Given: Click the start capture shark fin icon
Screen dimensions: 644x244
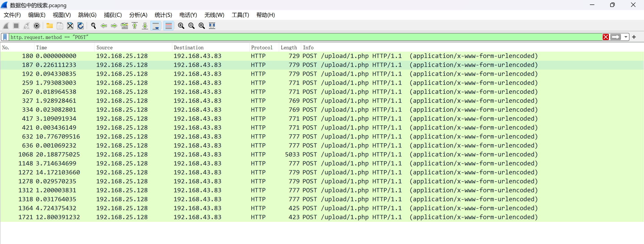Looking at the screenshot, I should click(x=6, y=26).
